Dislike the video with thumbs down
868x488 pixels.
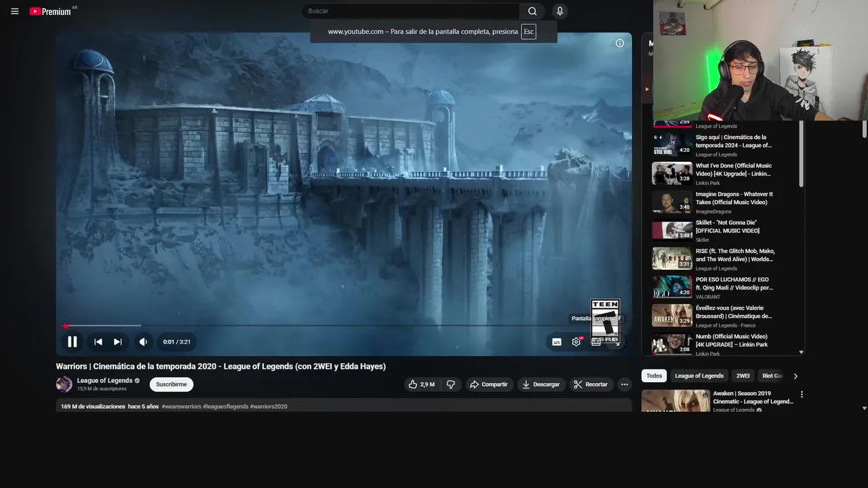point(451,384)
